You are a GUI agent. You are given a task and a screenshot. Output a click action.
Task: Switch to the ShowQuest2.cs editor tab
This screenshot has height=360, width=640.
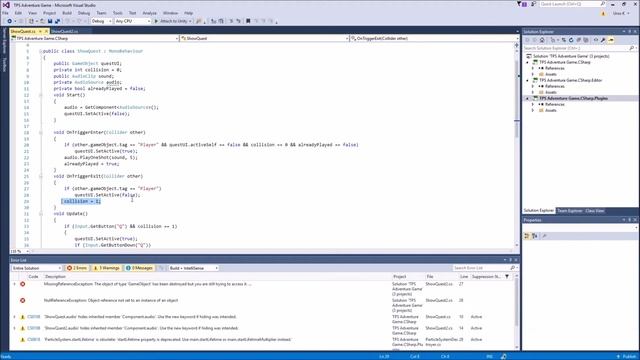click(x=65, y=31)
